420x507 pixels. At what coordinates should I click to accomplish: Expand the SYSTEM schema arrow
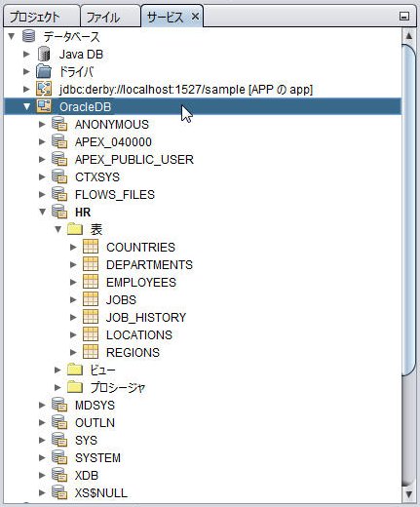[x=43, y=457]
